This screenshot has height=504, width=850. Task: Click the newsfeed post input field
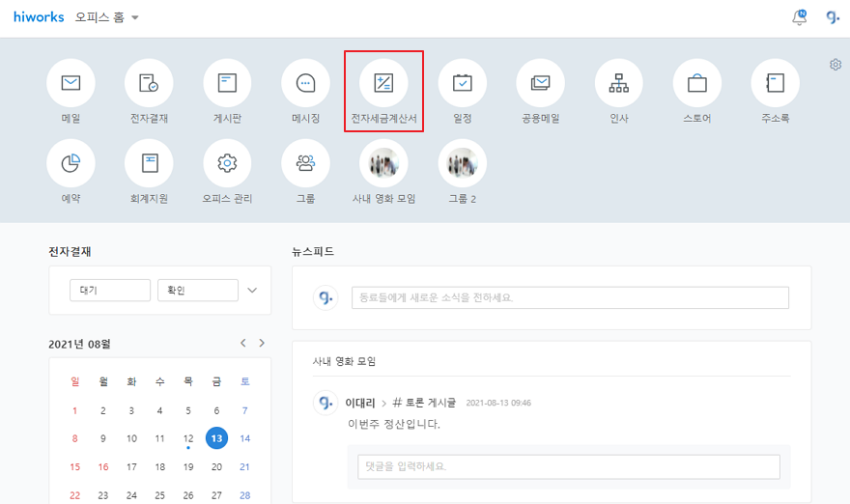point(569,297)
